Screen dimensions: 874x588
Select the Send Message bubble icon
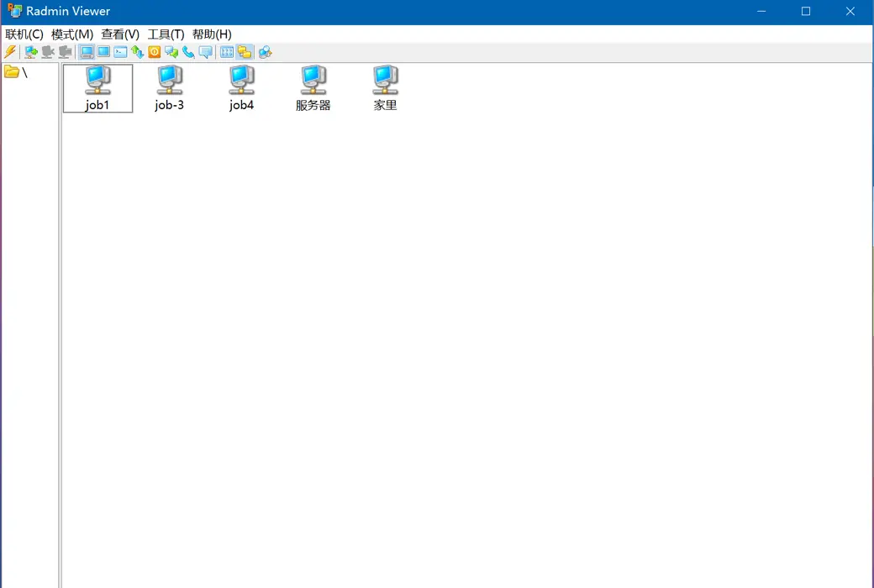(x=206, y=52)
